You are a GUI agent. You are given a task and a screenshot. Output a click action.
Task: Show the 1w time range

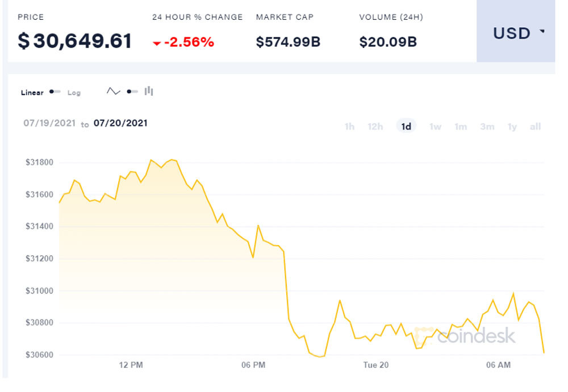pos(435,127)
